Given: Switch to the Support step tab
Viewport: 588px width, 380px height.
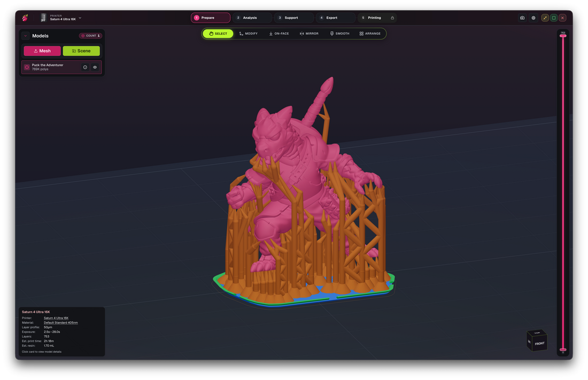Looking at the screenshot, I should pyautogui.click(x=293, y=18).
